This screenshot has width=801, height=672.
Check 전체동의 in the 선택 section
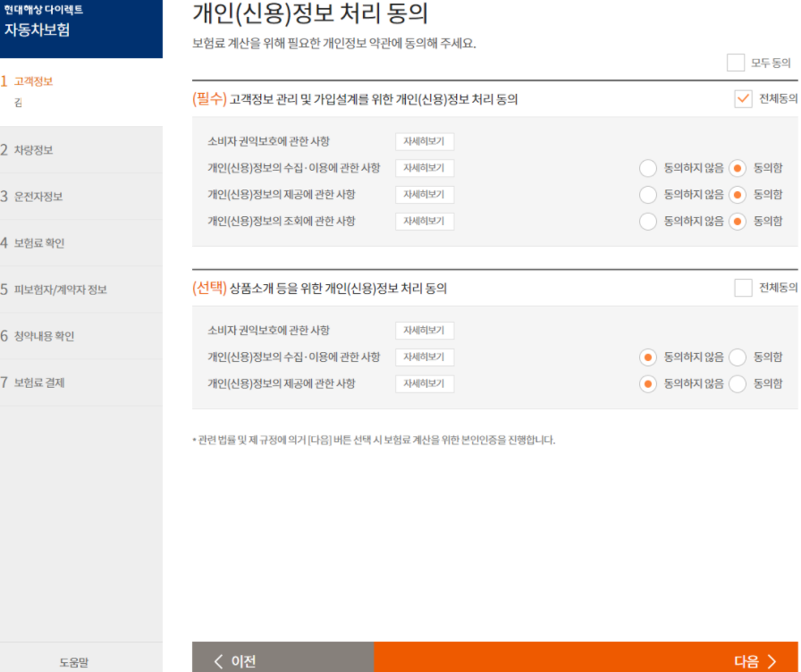point(743,288)
